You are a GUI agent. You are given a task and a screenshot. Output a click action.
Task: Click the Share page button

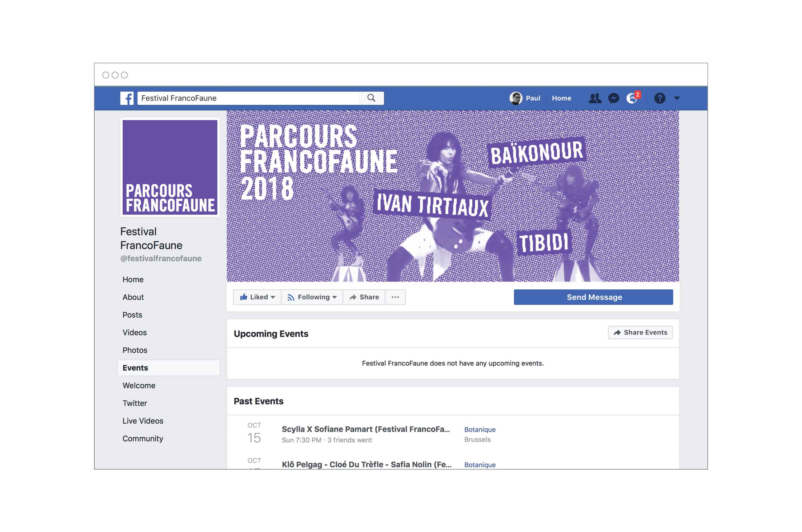364,297
